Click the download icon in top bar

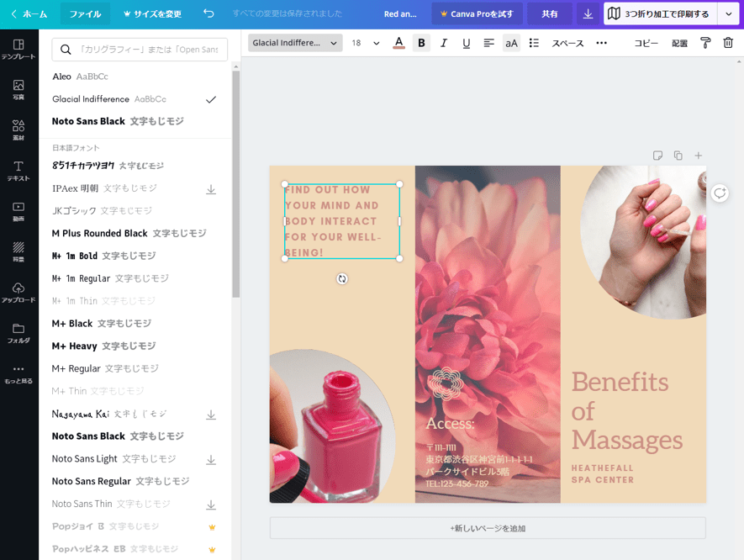(588, 14)
